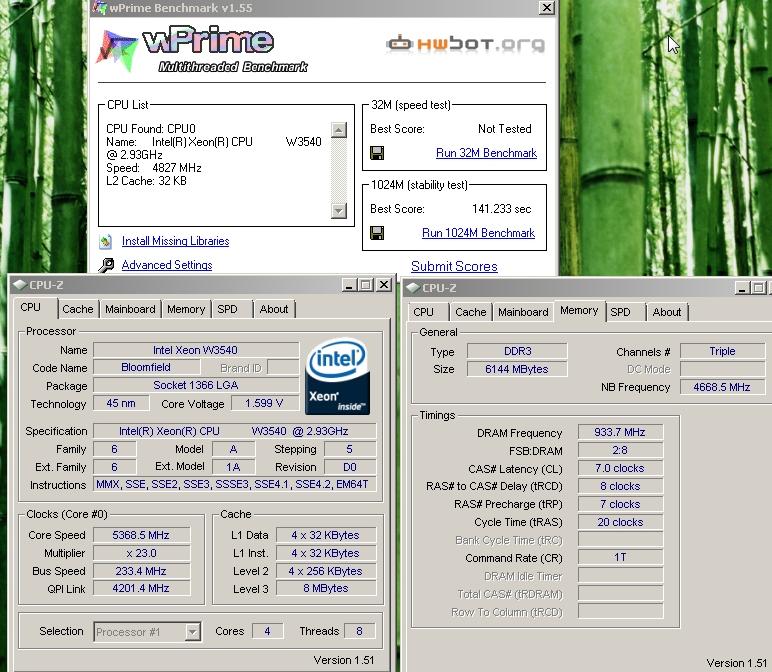Close the wPrime Benchmark window
Viewport: 772px width, 672px height.
click(547, 7)
